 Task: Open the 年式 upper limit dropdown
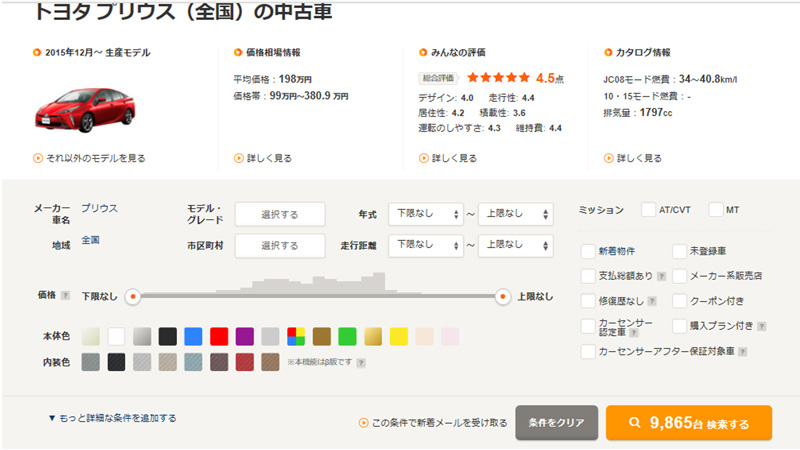coord(515,214)
